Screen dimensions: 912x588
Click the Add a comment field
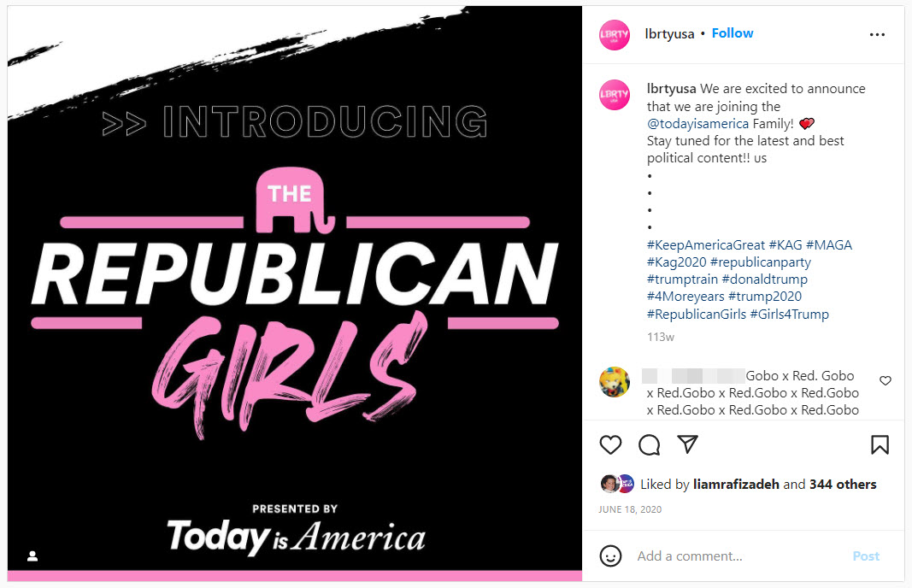pyautogui.click(x=735, y=556)
